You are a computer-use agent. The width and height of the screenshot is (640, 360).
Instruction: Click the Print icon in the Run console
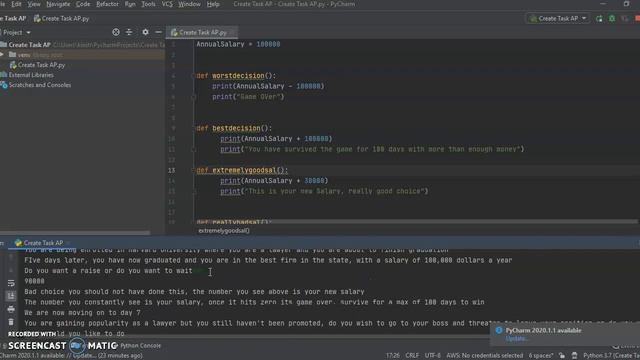click(x=11, y=309)
